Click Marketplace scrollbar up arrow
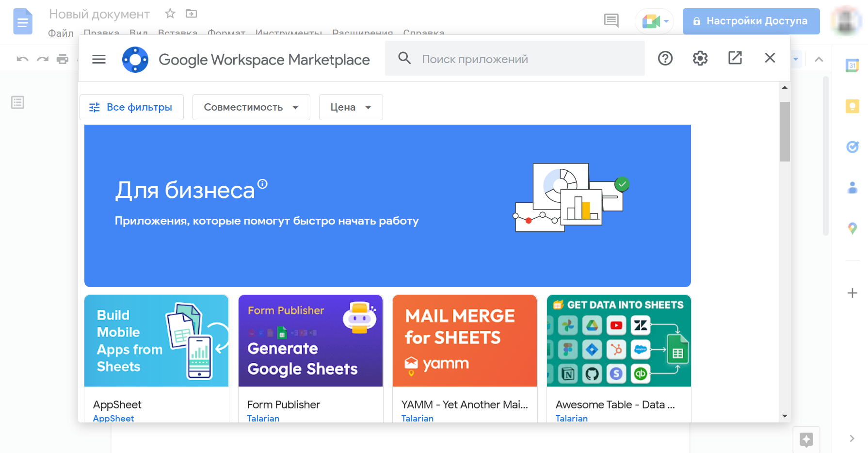 coord(785,87)
